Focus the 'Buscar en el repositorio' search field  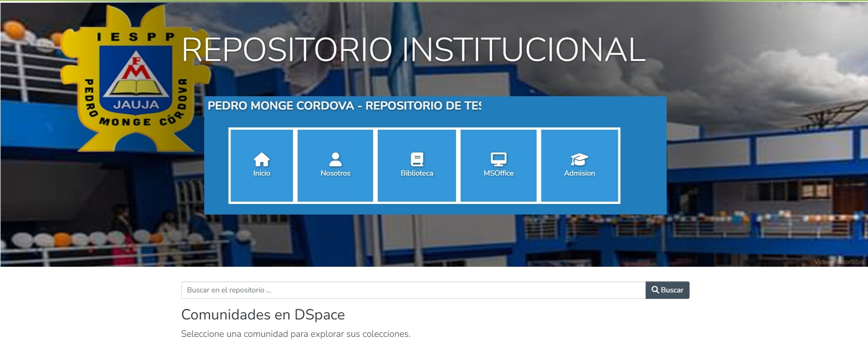[x=413, y=290]
